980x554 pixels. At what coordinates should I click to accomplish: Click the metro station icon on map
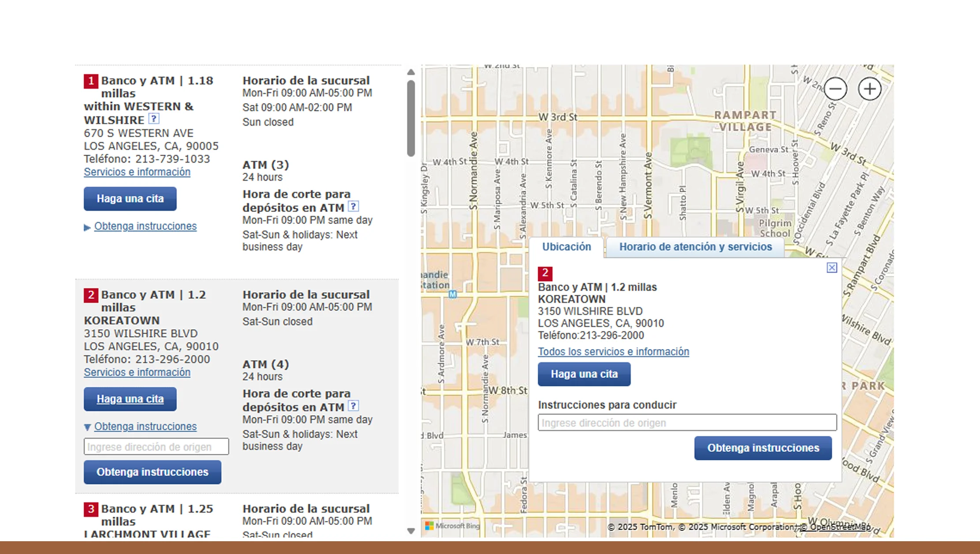click(x=452, y=294)
